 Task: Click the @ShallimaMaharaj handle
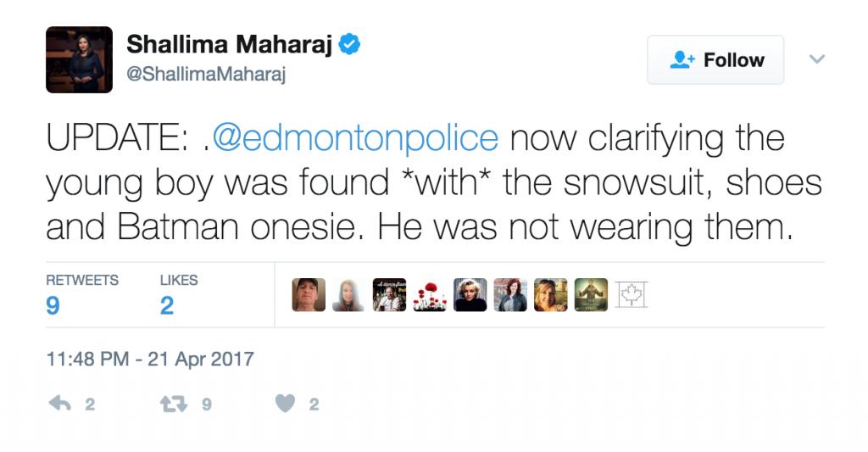206,75
